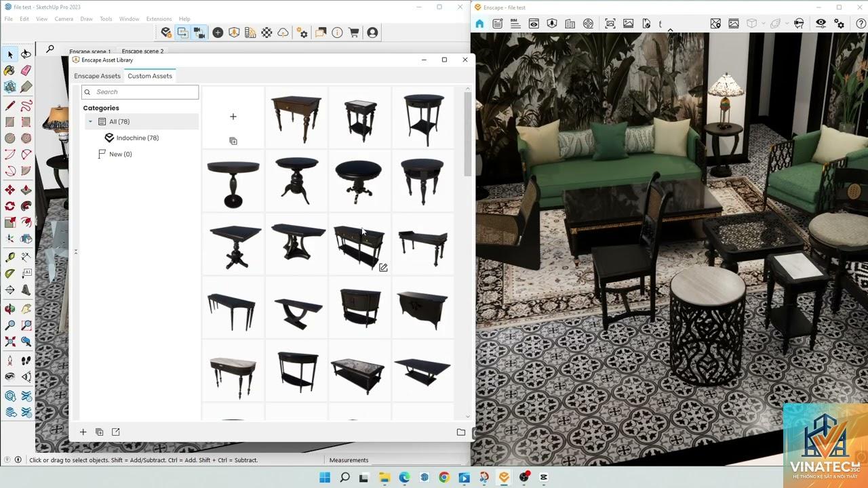The image size is (868, 488).
Task: Open Extensions menu in SketchUp
Action: [159, 19]
